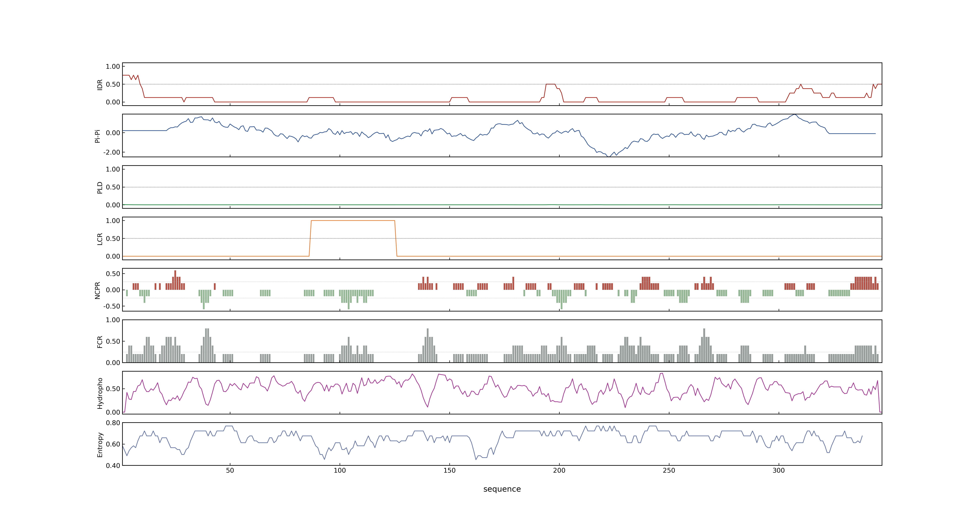
Task: Click x-axis tick label 200
Action: (559, 470)
